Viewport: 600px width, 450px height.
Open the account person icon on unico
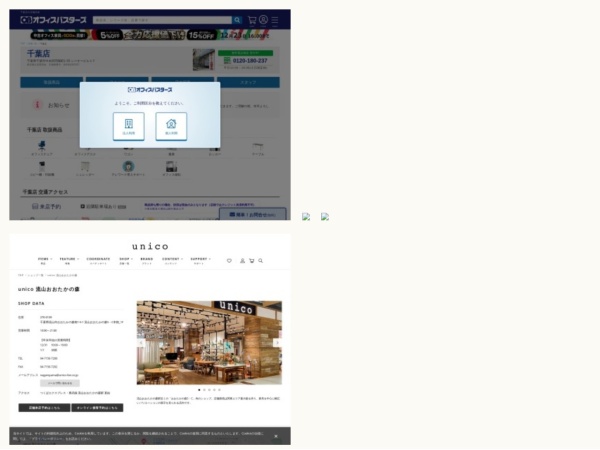pyautogui.click(x=242, y=261)
